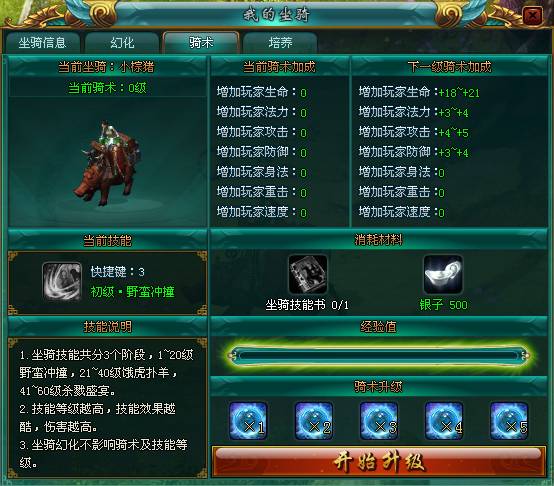This screenshot has width=554, height=486.
Task: Choose the ×3 upgrade multiplier orb
Action: (379, 420)
